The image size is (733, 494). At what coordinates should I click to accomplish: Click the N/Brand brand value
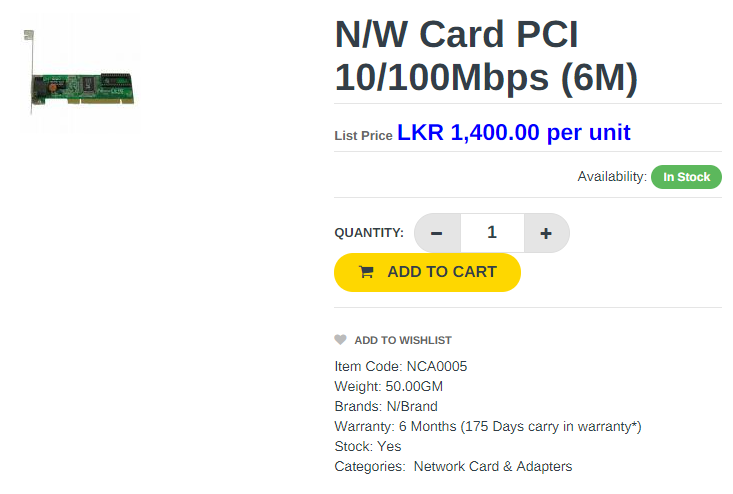[412, 407]
